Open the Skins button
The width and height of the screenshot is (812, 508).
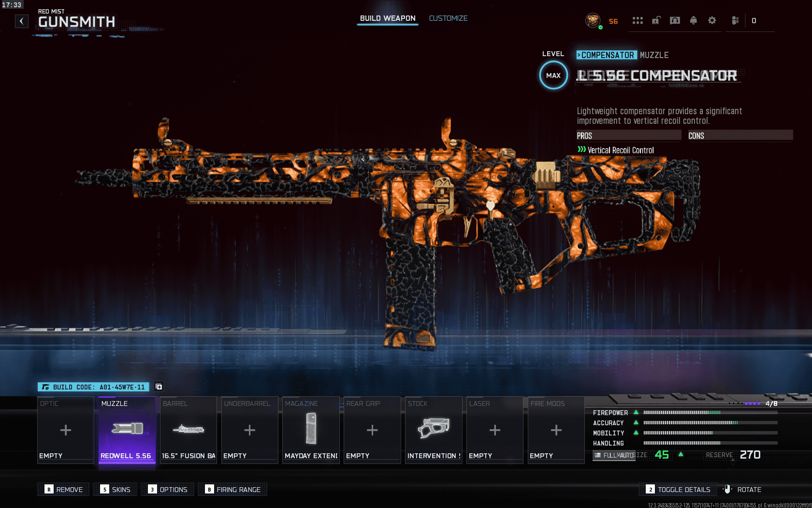click(x=116, y=489)
